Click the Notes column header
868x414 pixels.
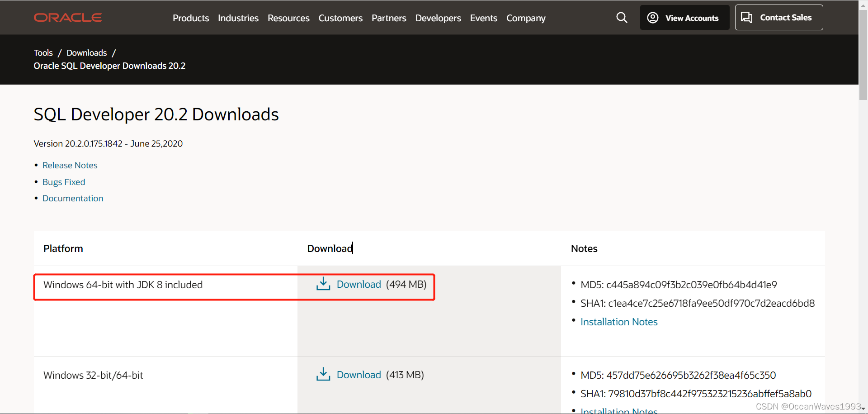tap(584, 248)
